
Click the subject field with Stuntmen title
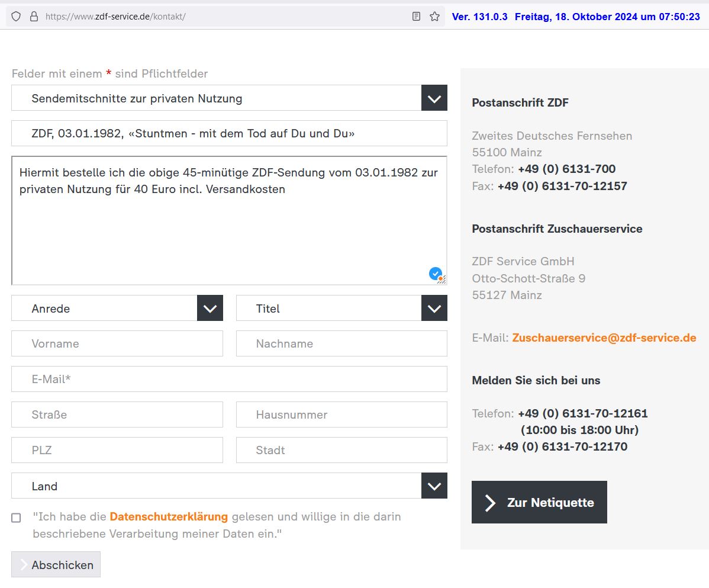tap(229, 134)
